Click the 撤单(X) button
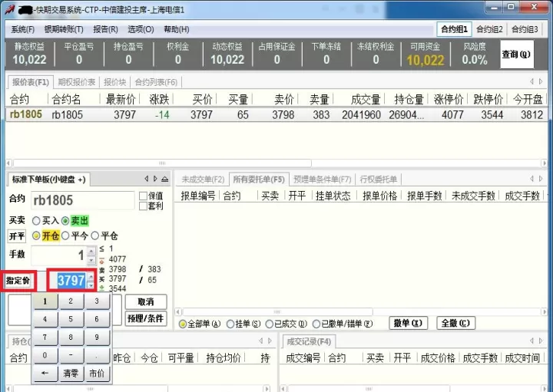This screenshot has height=392, width=553. click(408, 323)
